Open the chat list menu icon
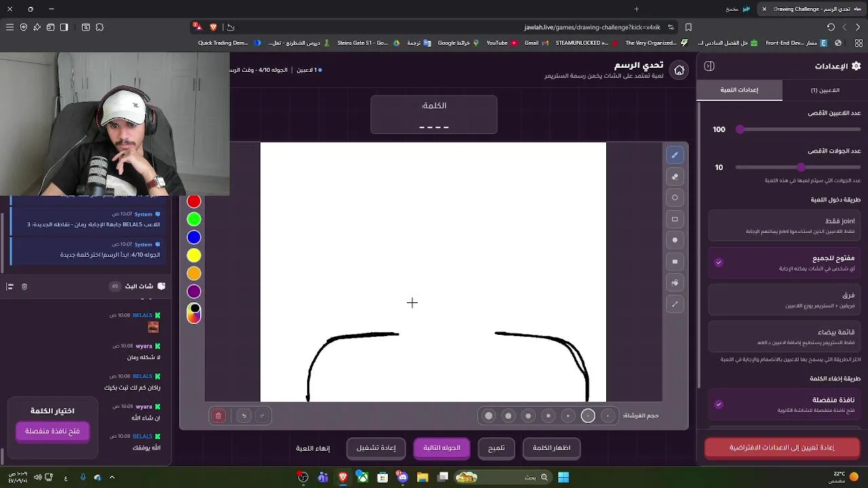 point(9,287)
